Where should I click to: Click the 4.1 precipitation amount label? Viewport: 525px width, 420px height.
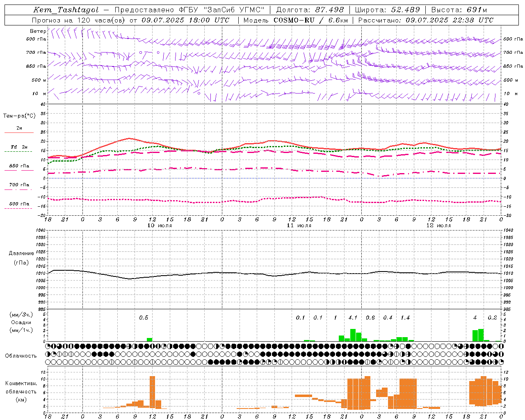[353, 317]
